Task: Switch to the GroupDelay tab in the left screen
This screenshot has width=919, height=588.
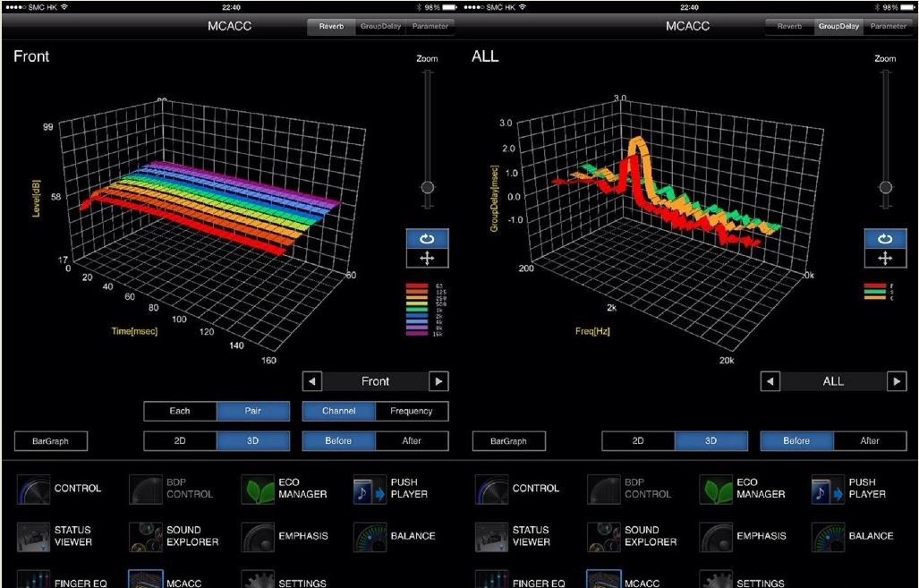Action: point(380,27)
